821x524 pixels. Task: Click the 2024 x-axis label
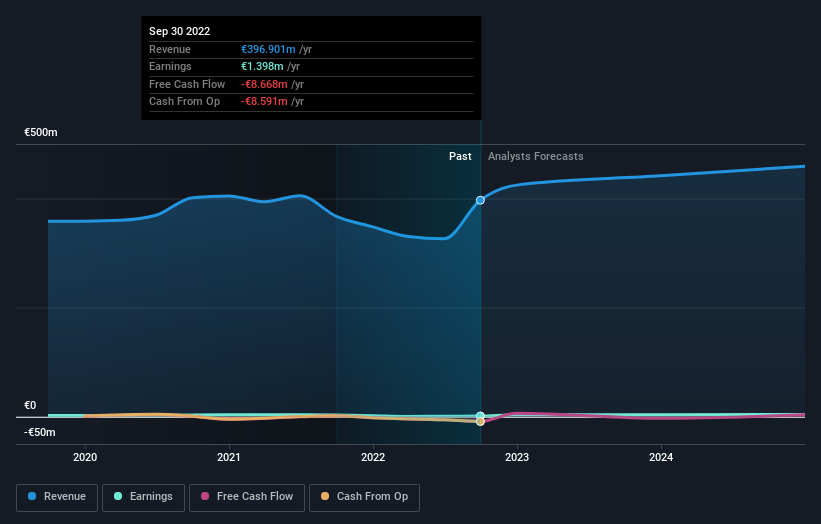click(661, 458)
